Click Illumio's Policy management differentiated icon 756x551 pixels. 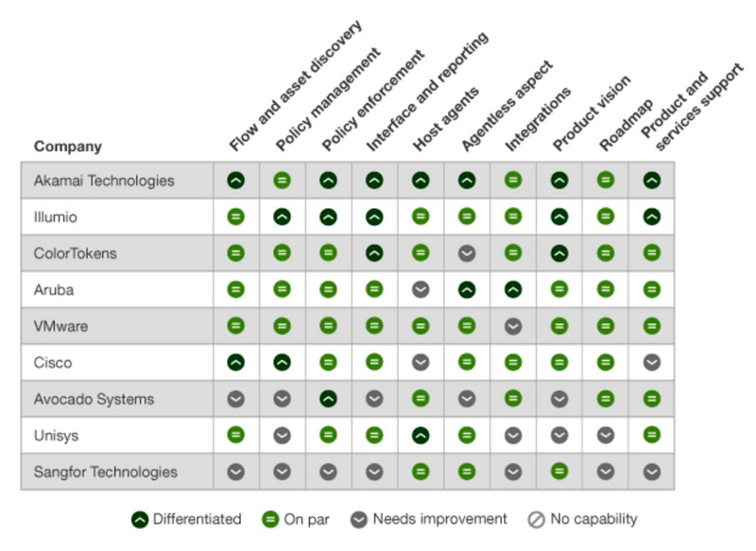click(x=282, y=216)
